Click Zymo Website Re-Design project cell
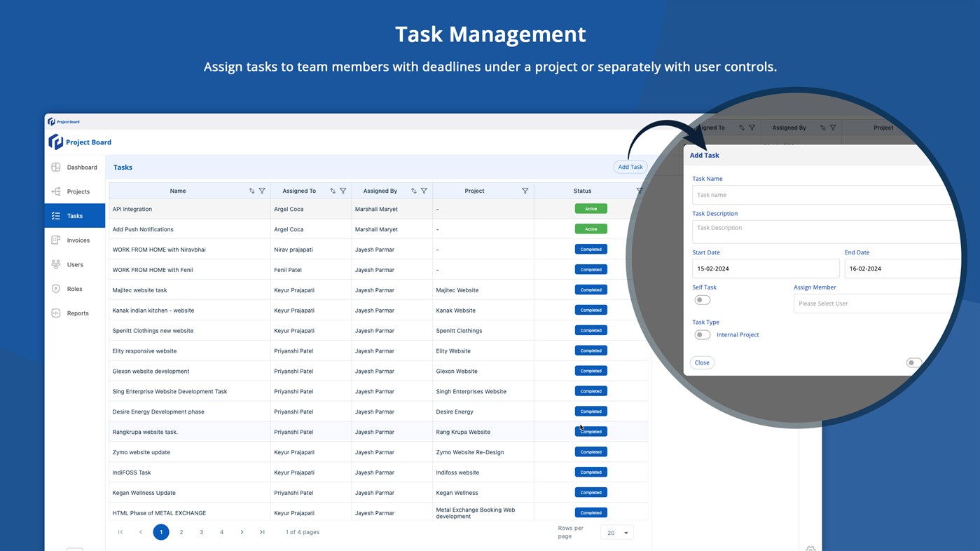The width and height of the screenshot is (980, 551). 470,452
